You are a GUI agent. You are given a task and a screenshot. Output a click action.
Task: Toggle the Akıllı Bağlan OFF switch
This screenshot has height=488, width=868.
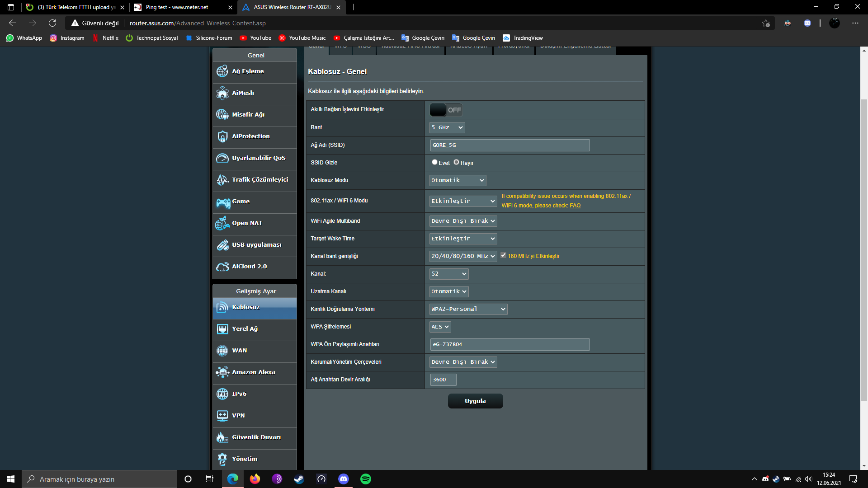(446, 110)
